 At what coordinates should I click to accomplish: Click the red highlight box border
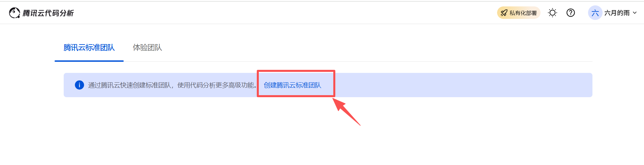click(296, 71)
